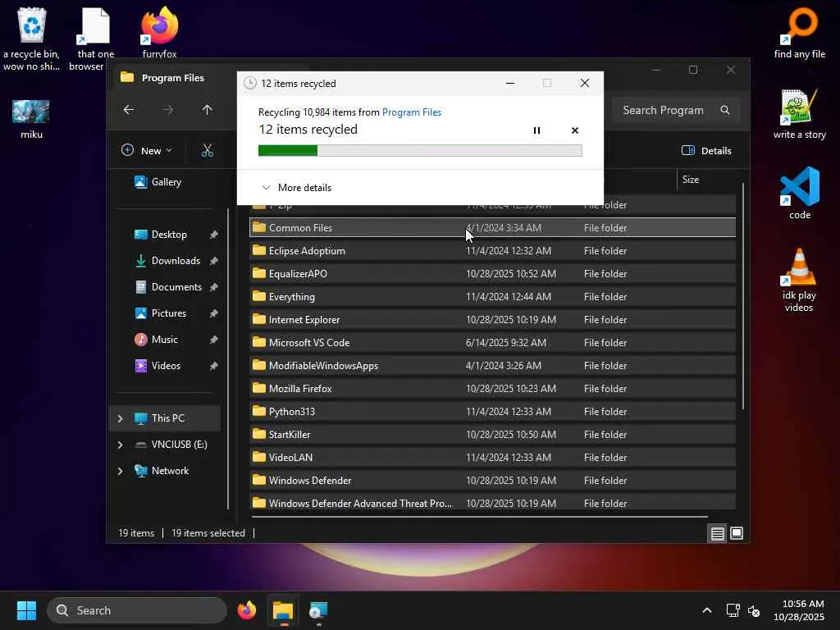
Task: Open the New item dropdown
Action: coord(147,151)
